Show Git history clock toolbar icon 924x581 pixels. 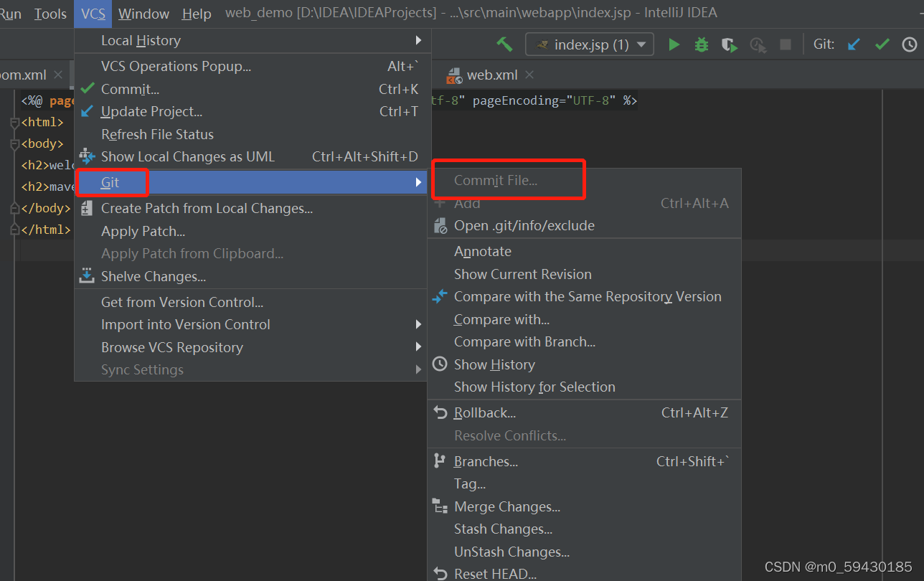point(910,44)
